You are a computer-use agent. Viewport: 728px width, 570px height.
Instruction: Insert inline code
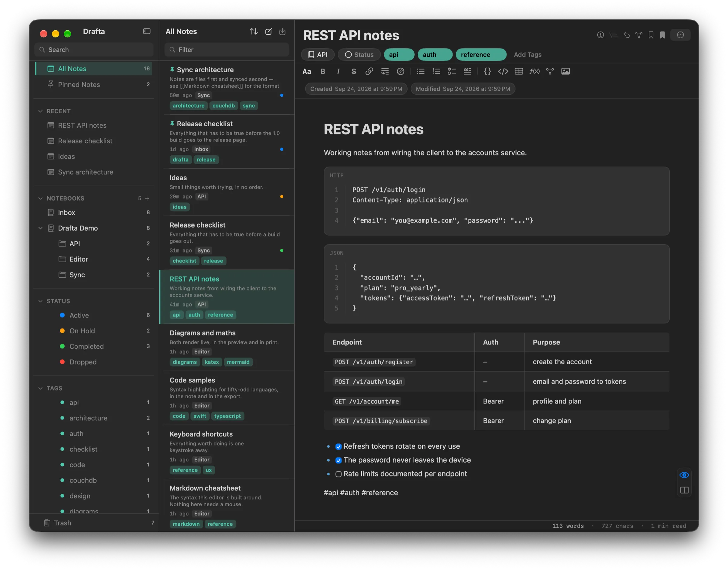pyautogui.click(x=503, y=71)
